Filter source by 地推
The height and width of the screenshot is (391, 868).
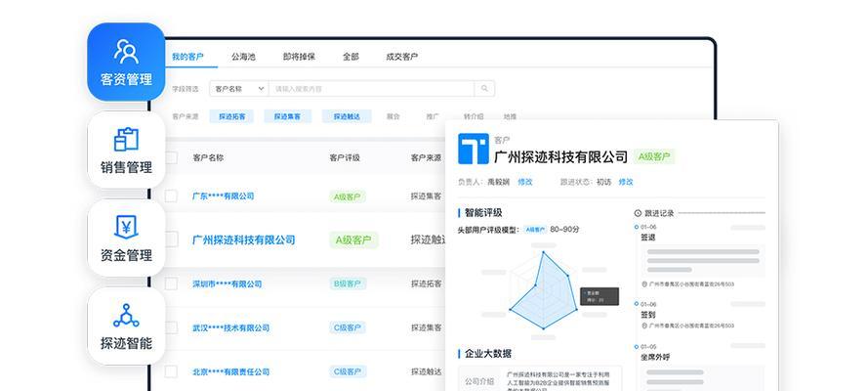coord(510,117)
